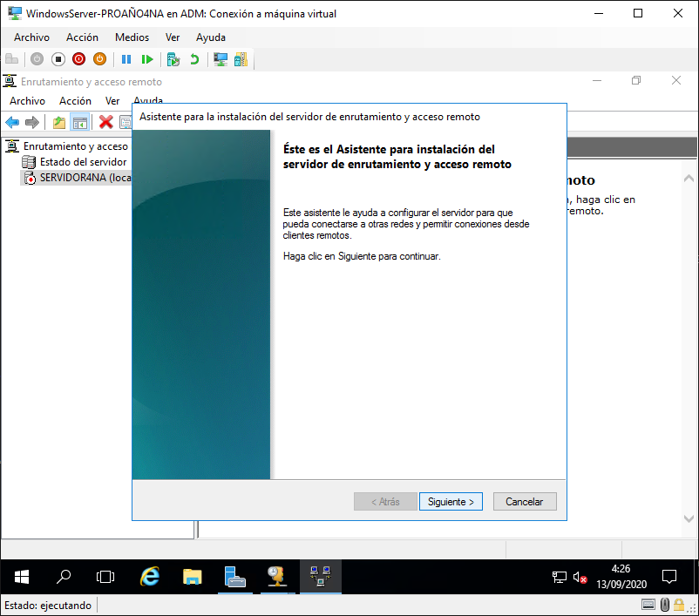Minimize the Enrutamiento y acceso remoto window
The height and width of the screenshot is (616, 699).
(x=597, y=81)
